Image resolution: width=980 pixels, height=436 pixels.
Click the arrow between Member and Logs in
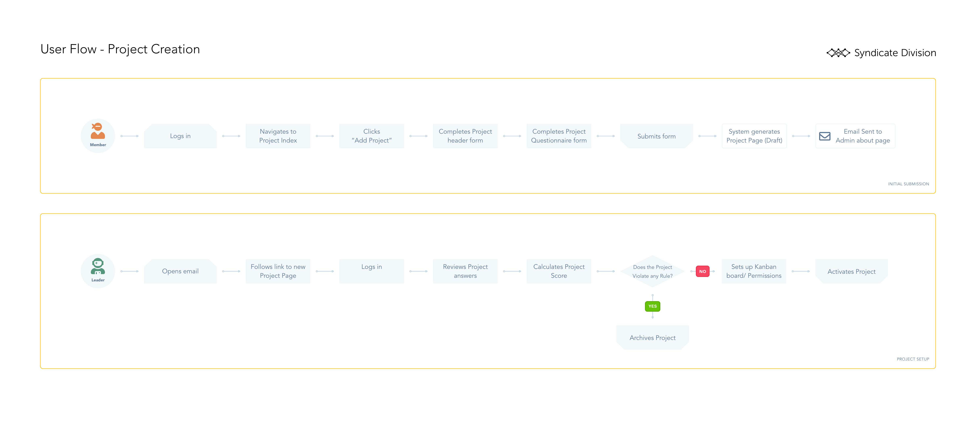(129, 136)
